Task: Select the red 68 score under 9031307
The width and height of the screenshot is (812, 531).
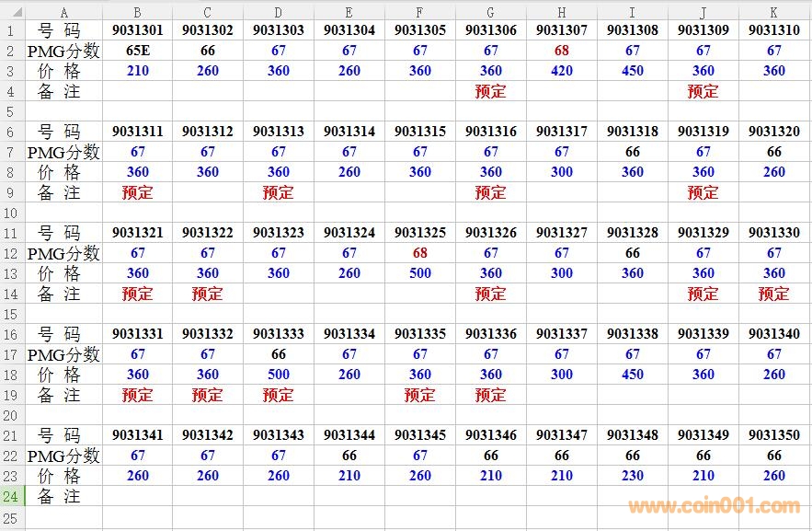Action: [x=561, y=51]
